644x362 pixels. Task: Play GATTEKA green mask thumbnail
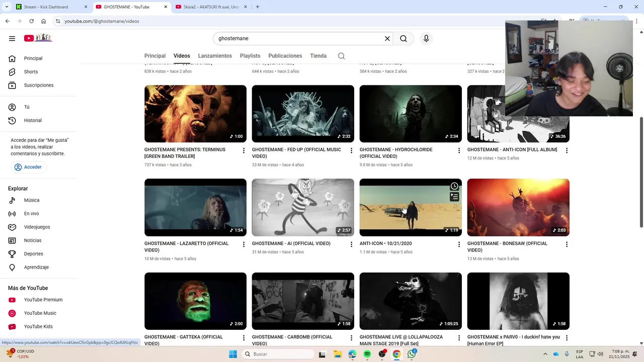point(195,301)
